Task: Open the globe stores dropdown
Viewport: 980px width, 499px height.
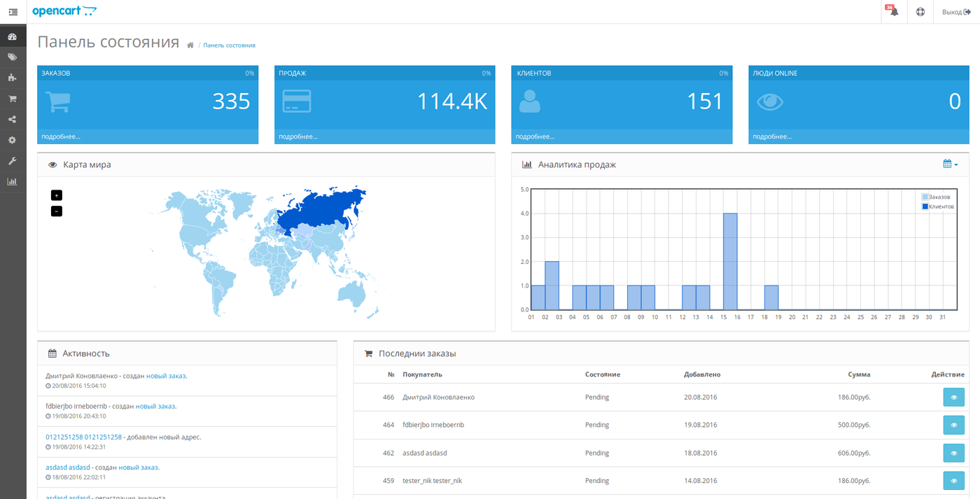Action: 920,12
